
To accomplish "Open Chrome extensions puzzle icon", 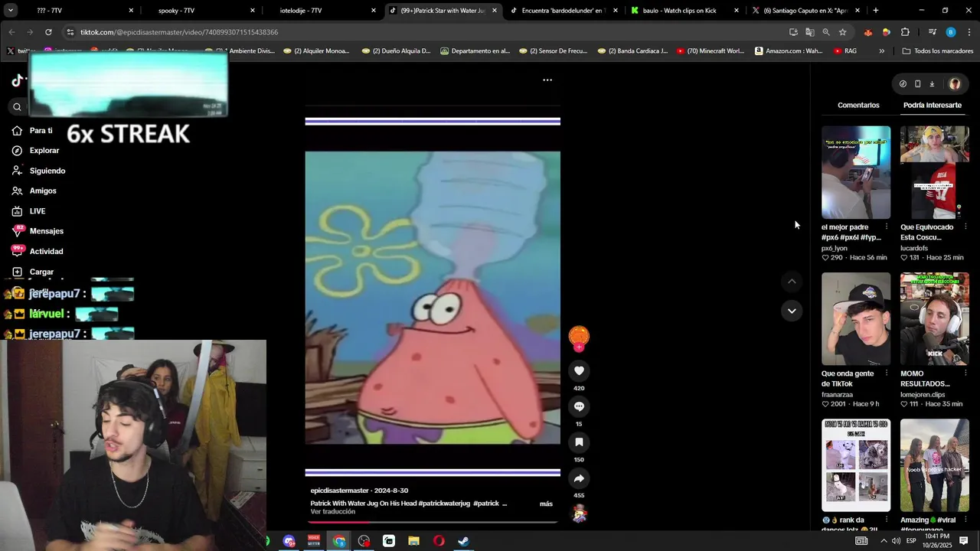I will pos(905,32).
